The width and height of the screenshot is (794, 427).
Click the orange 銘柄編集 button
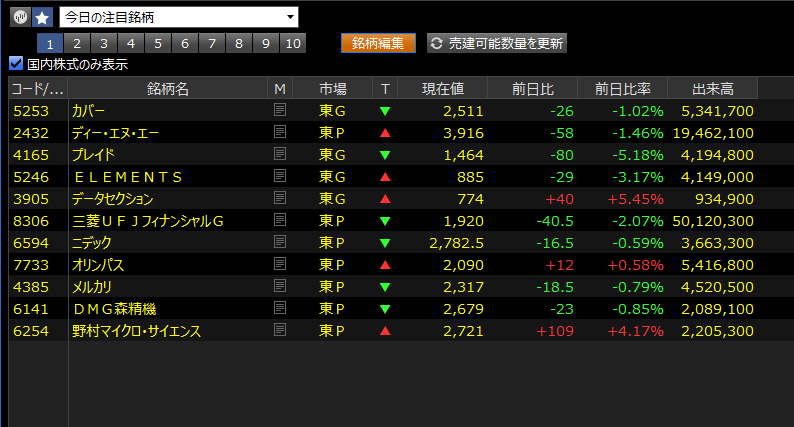pyautogui.click(x=378, y=43)
